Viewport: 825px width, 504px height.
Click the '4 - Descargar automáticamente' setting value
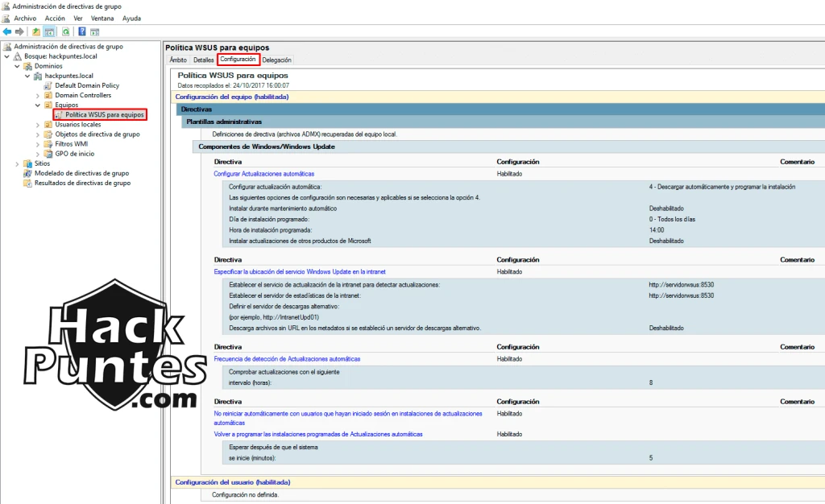click(x=722, y=187)
